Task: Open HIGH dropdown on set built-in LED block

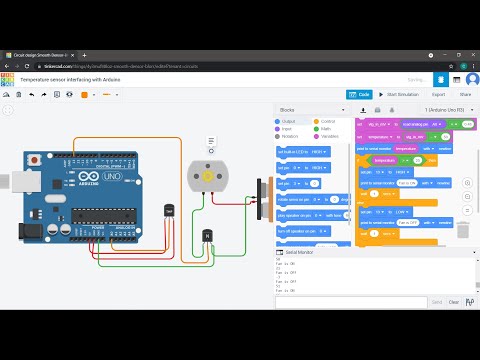Action: pos(319,152)
